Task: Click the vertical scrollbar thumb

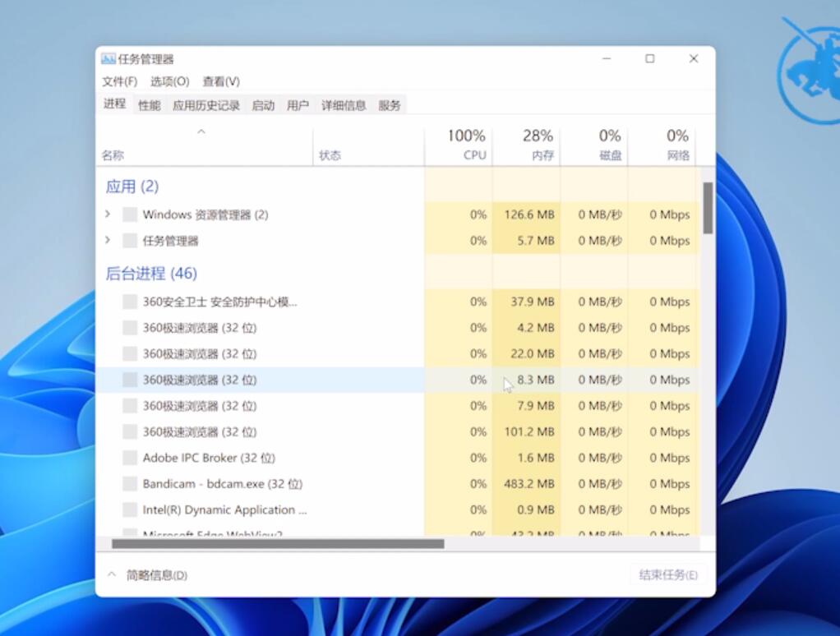Action: (x=708, y=208)
